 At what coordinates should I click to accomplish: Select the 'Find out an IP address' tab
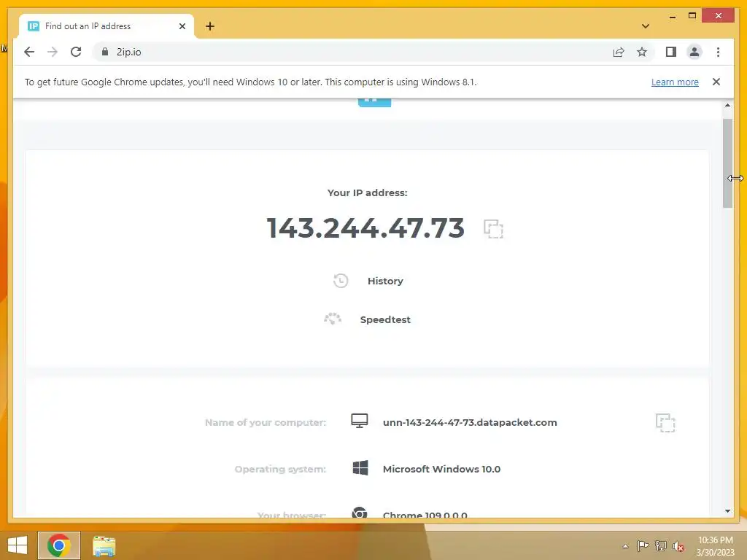[107, 26]
